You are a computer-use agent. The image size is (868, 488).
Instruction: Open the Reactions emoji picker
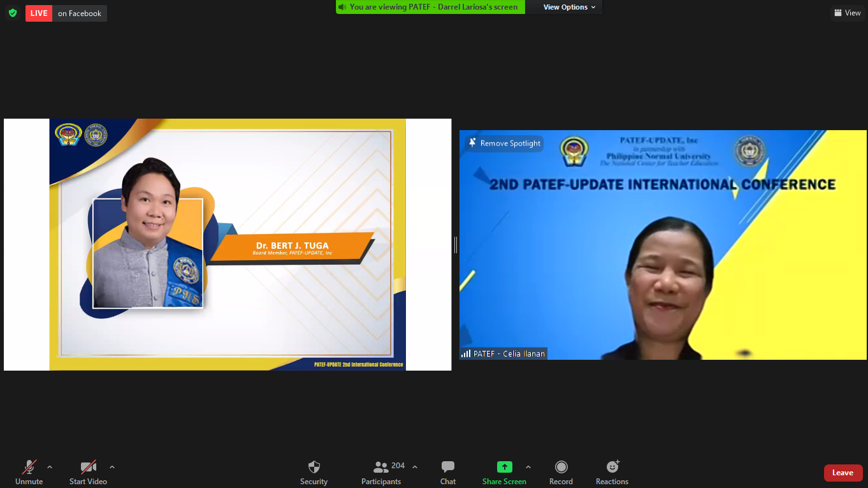click(612, 473)
